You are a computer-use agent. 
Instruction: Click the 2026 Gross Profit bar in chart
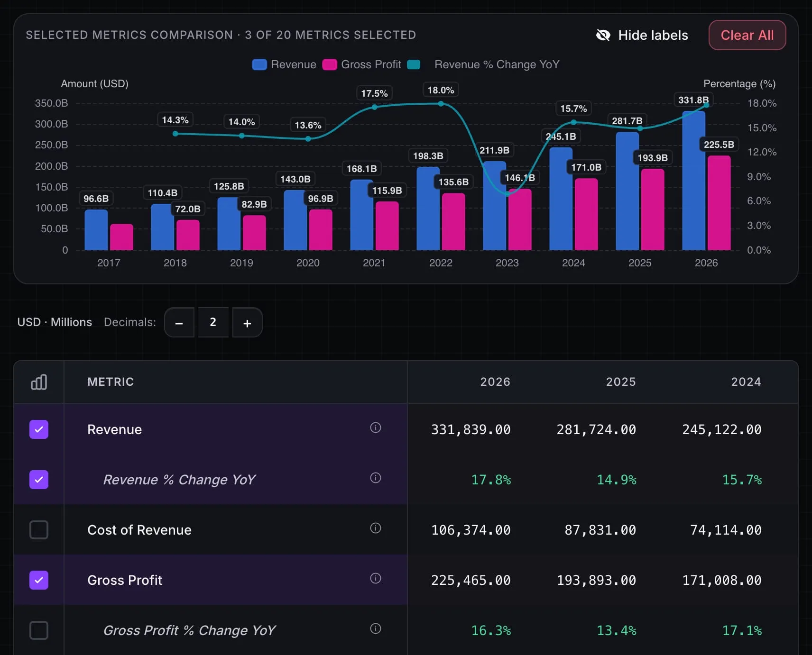[719, 203]
